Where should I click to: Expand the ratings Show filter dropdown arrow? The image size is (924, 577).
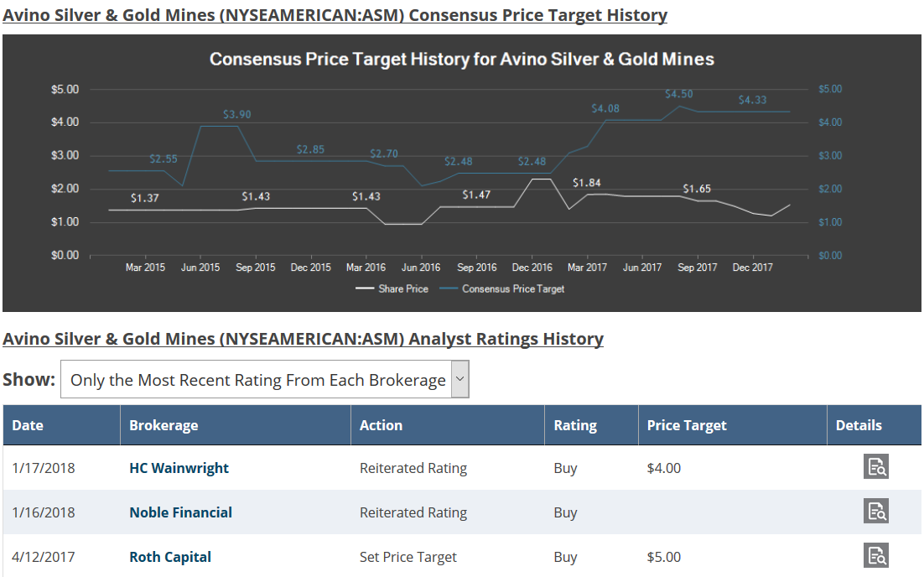[459, 379]
